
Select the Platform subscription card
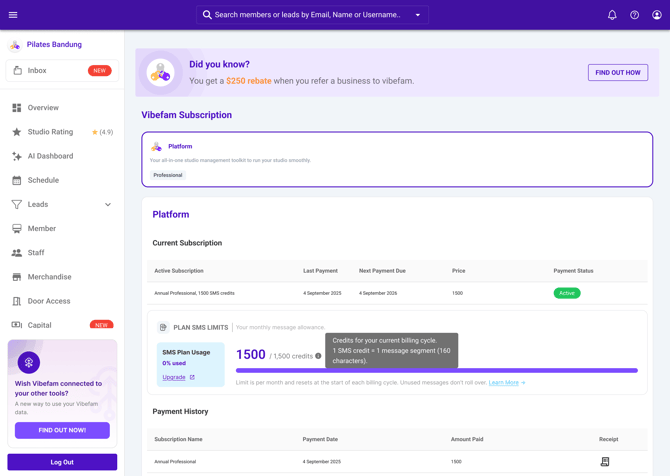coord(397,159)
